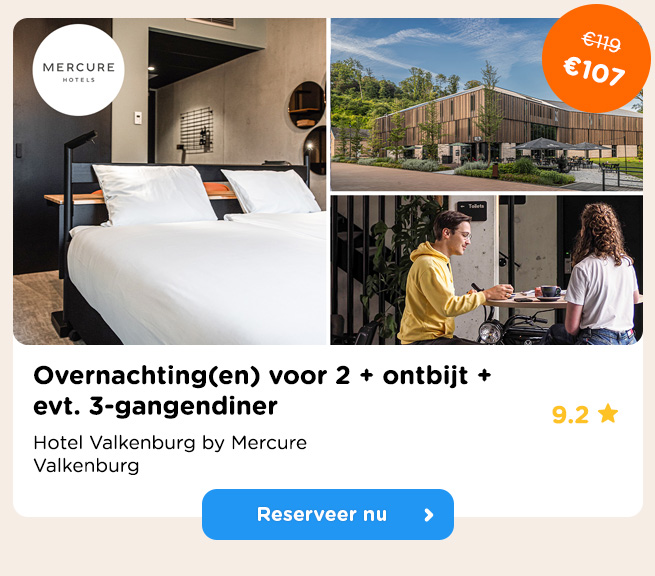Click the coffee cup on the table
This screenshot has height=576, width=655.
pos(550,292)
